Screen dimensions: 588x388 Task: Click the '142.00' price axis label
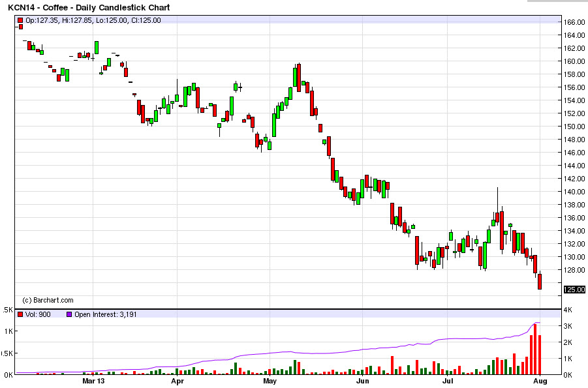pos(574,179)
